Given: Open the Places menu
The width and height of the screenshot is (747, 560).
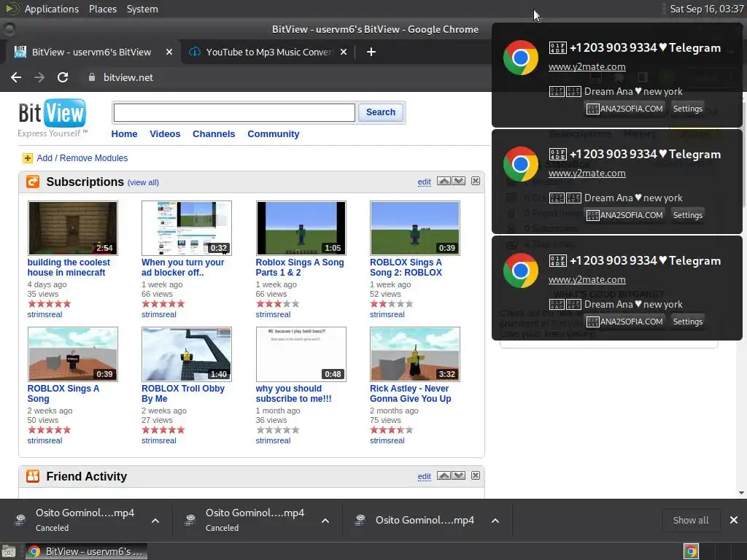Looking at the screenshot, I should coord(102,9).
